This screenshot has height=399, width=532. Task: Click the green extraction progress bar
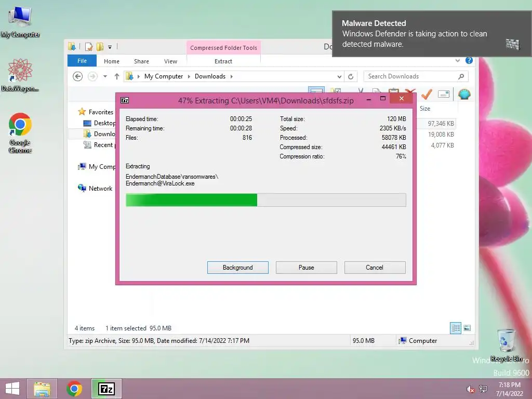265,200
